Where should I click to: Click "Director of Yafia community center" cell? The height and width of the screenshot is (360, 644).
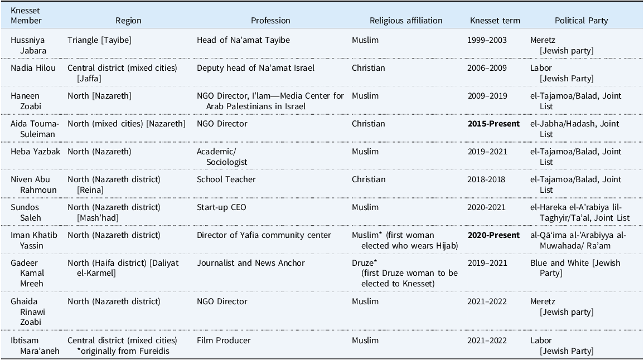tap(264, 235)
